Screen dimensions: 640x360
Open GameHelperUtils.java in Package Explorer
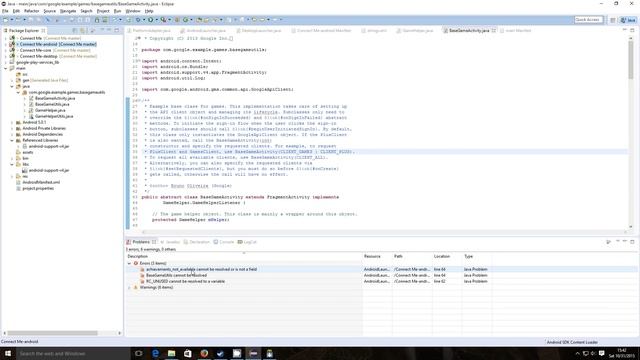pyautogui.click(x=54, y=116)
